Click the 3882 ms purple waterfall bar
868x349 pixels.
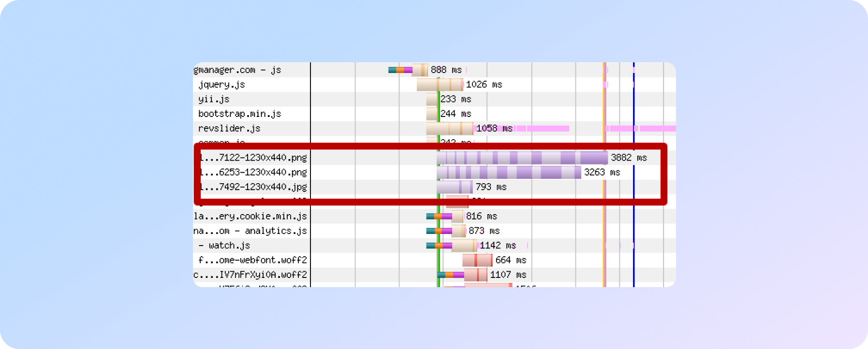(522, 158)
